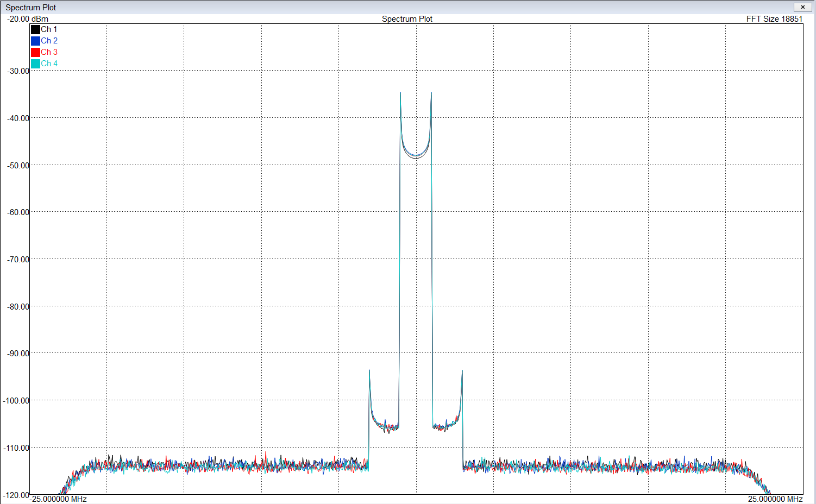816x504 pixels.
Task: Click the -60.00 axis label
Action: 18,212
